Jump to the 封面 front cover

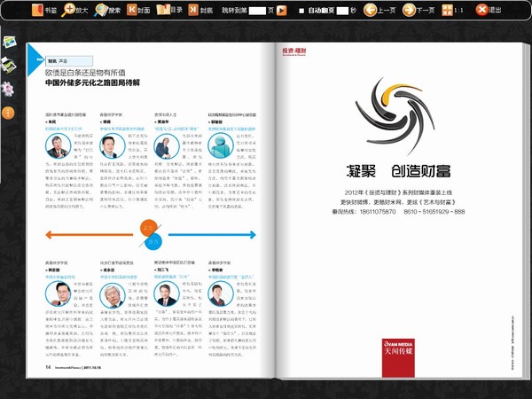[x=138, y=10]
